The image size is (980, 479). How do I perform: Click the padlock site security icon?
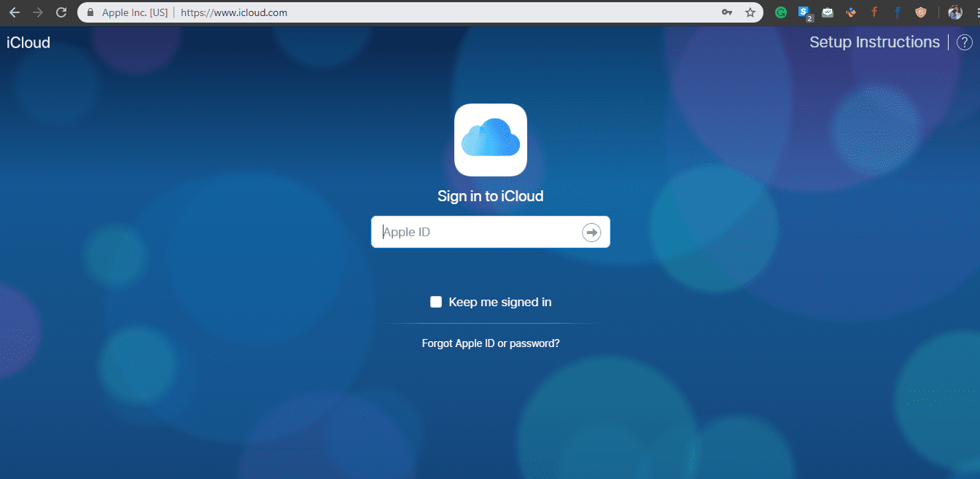click(90, 12)
